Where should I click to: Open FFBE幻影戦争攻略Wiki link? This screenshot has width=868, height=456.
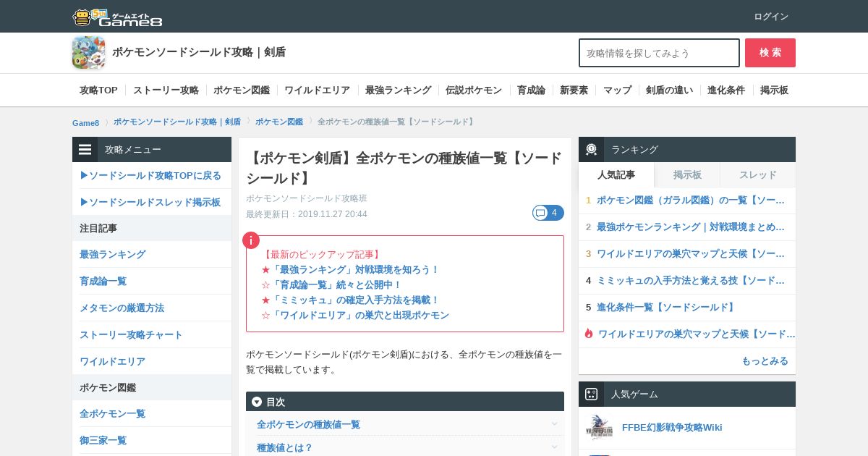(672, 427)
